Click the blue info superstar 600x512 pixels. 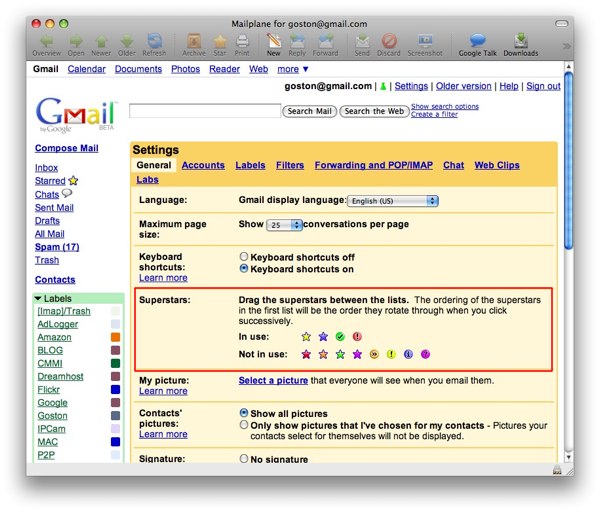point(408,354)
